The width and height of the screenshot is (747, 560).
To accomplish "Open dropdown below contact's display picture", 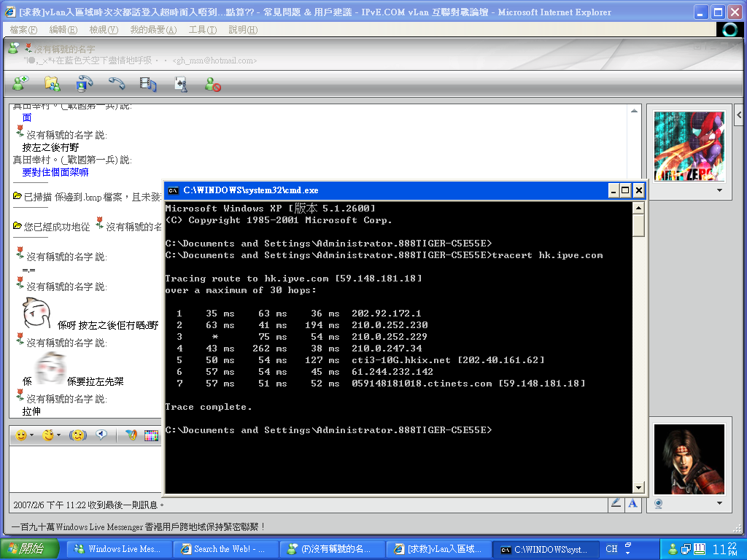I will pyautogui.click(x=720, y=190).
